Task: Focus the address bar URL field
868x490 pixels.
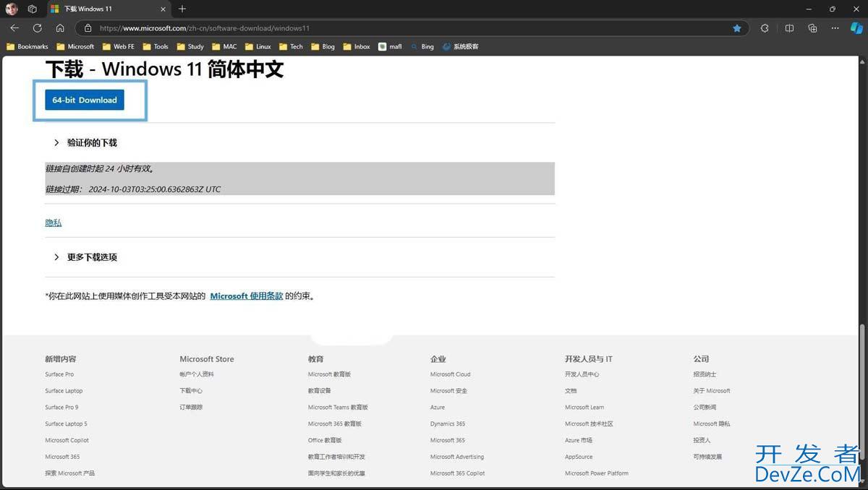Action: pos(412,28)
